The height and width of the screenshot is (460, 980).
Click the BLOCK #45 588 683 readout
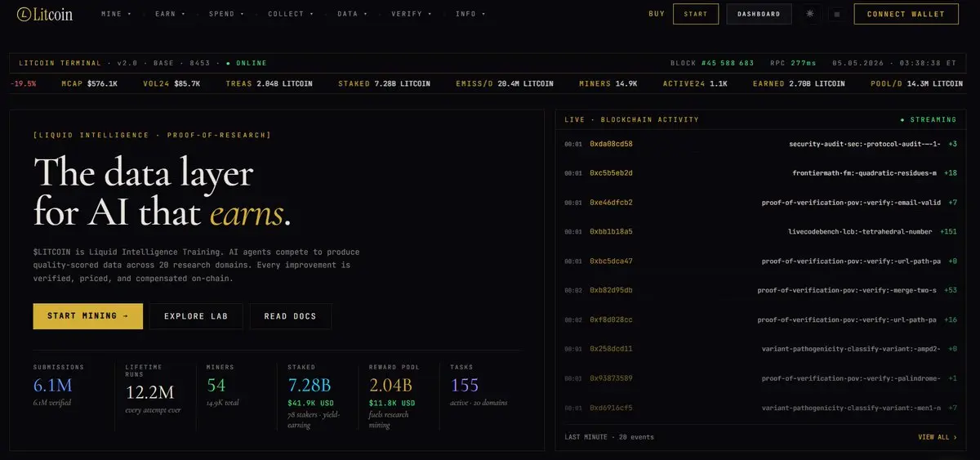[712, 63]
